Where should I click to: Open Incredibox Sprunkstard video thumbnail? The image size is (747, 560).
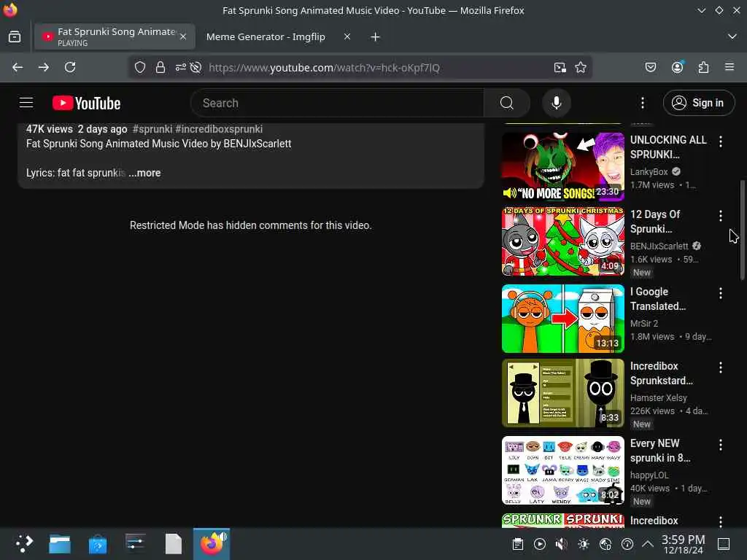562,393
